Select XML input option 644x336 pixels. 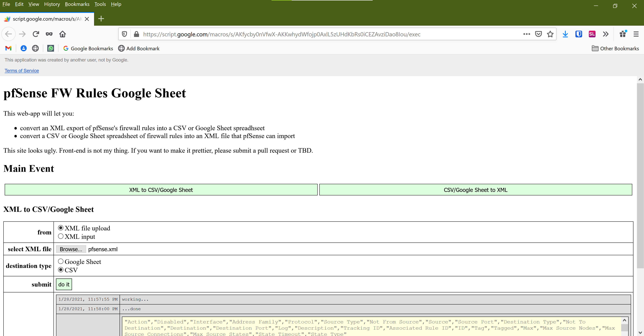(61, 236)
